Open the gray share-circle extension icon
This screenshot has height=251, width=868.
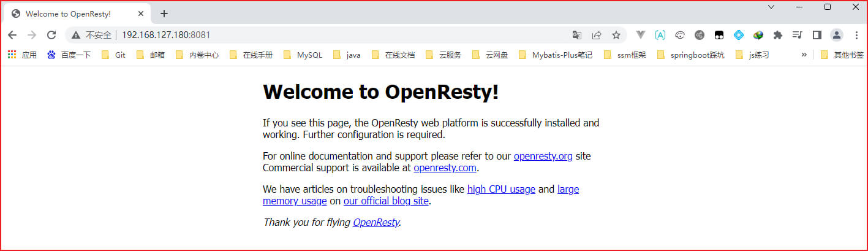pyautogui.click(x=700, y=35)
